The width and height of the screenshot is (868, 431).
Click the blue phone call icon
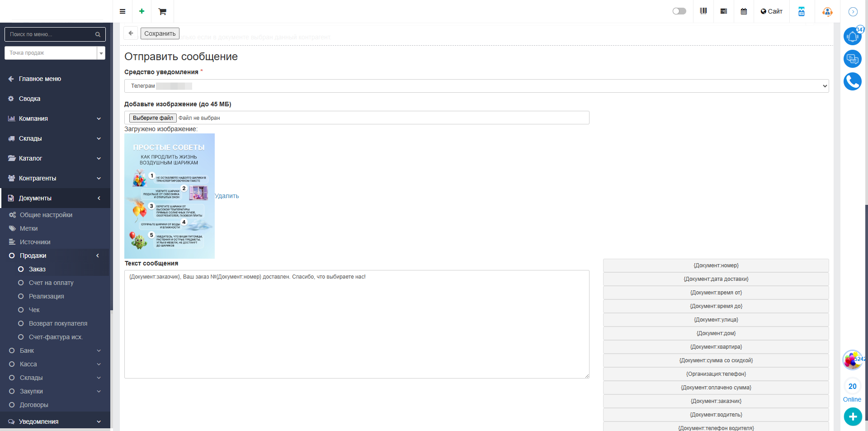point(852,81)
